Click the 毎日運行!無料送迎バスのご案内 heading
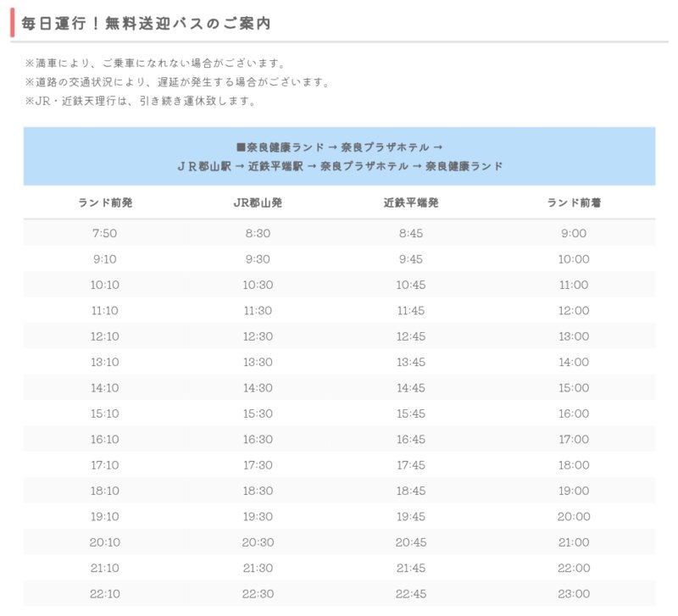Image resolution: width=678 pixels, height=616 pixels. click(147, 23)
